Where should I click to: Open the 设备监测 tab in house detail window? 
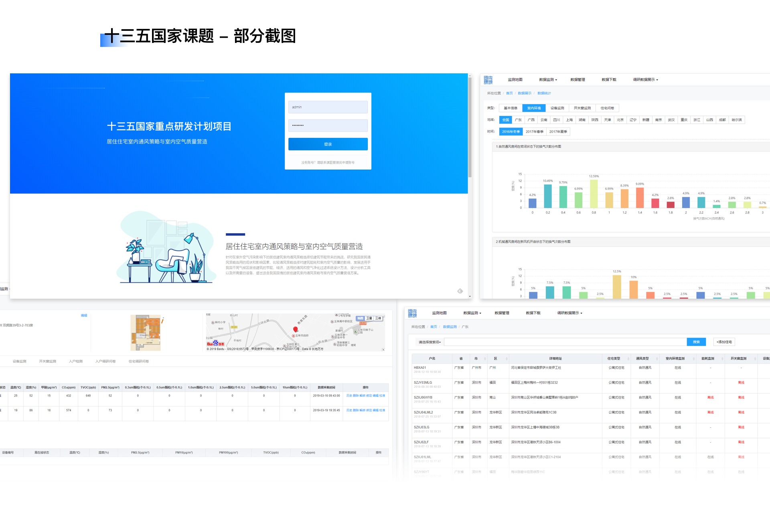coord(19,361)
